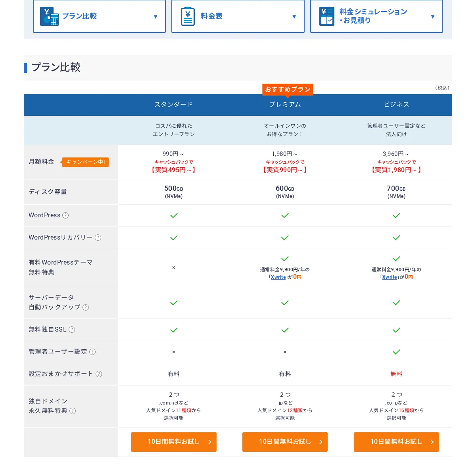Image resolution: width=476 pixels, height=468 pixels.
Task: Expand the プラン比較 dropdown arrow
Action: [x=155, y=17]
